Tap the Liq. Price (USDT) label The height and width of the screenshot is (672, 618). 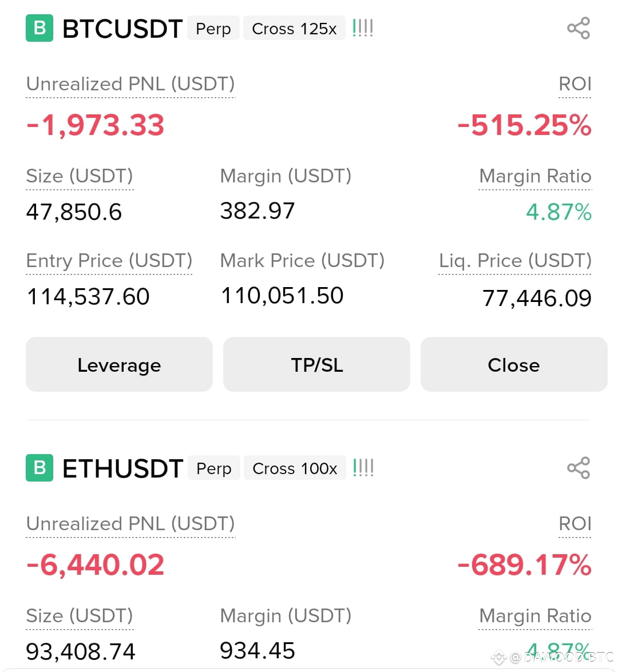(x=515, y=261)
